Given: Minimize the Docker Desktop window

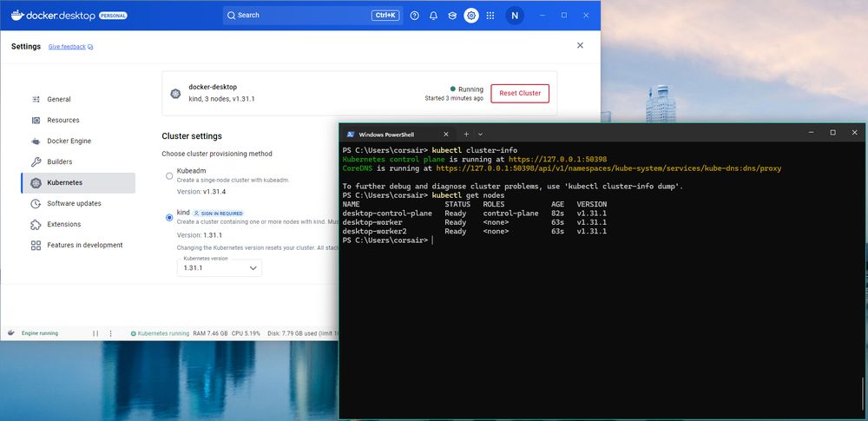Looking at the screenshot, I should (x=542, y=16).
